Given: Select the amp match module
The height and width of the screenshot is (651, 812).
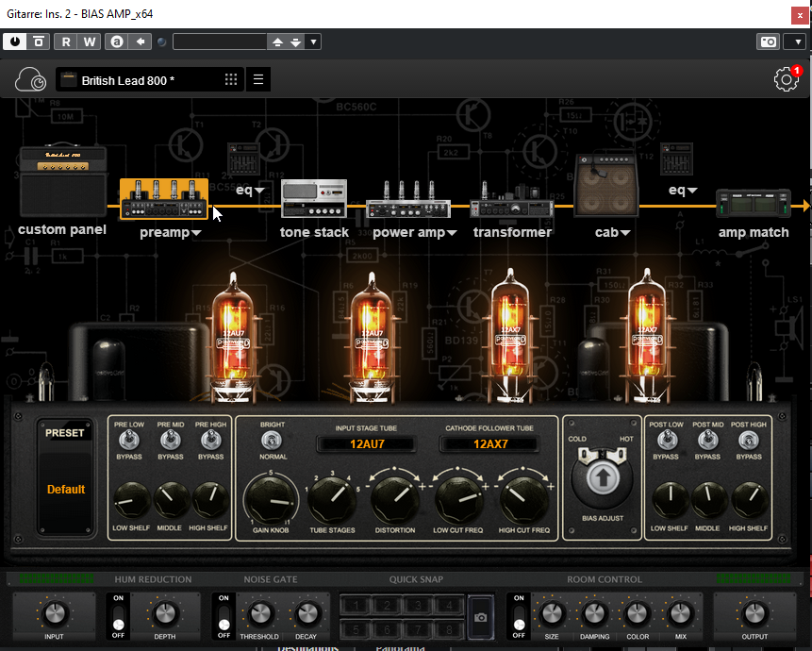Looking at the screenshot, I should (753, 204).
